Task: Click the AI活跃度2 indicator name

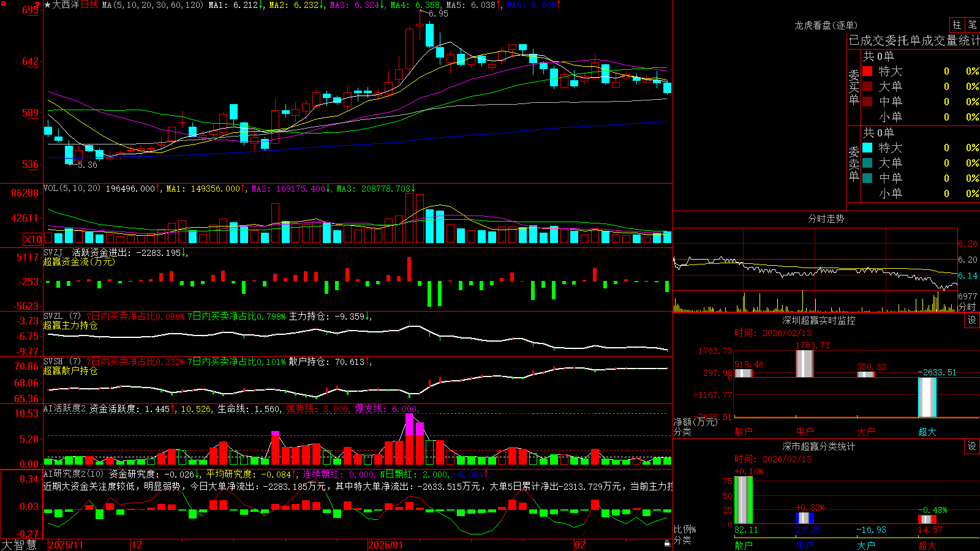Action: 65,408
